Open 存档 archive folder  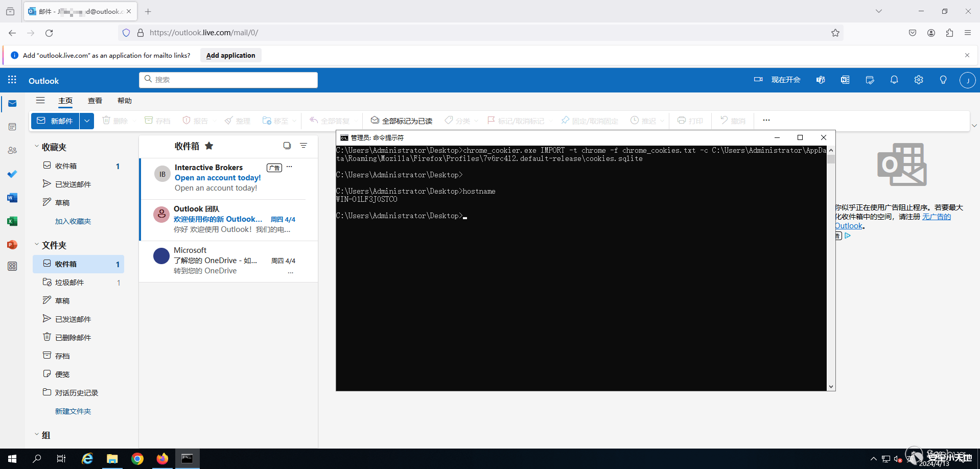tap(79, 356)
